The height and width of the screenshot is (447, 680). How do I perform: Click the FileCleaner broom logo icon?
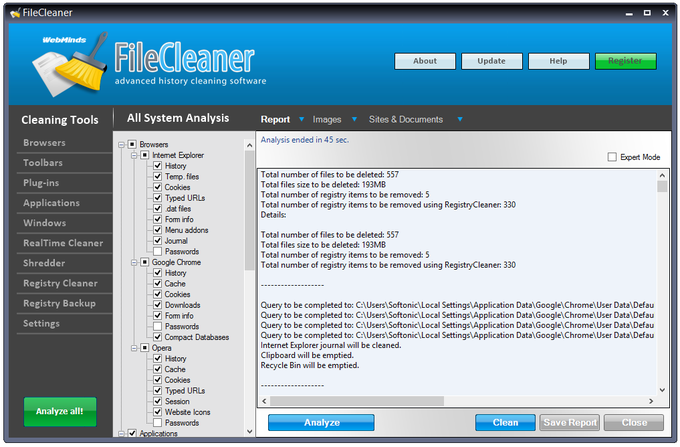[70, 64]
